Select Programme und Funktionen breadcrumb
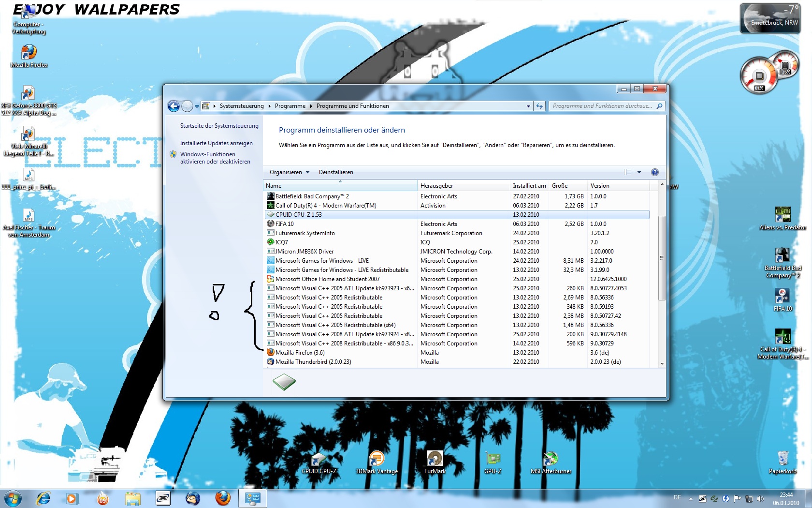The width and height of the screenshot is (812, 508). [x=352, y=106]
